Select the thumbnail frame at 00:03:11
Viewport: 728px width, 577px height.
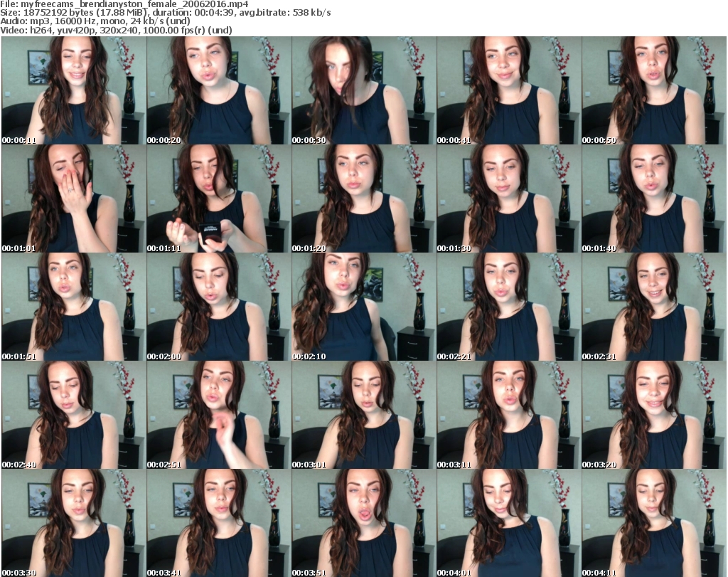pos(509,415)
